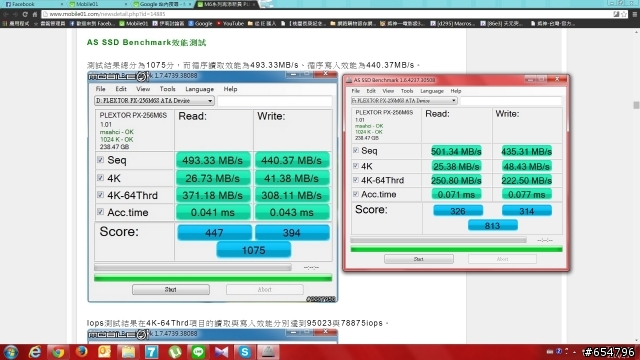Open the Help menu in the right AS SSD window

pyautogui.click(x=456, y=91)
